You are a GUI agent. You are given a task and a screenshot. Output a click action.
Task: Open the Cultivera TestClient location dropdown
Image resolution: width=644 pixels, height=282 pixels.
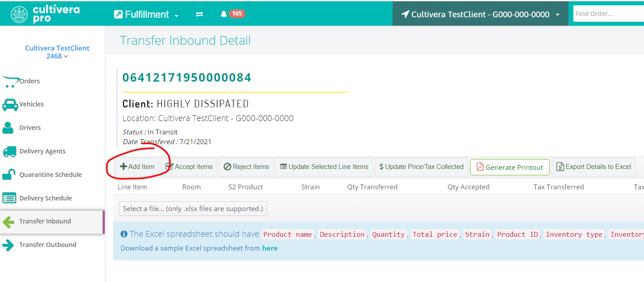pyautogui.click(x=481, y=14)
